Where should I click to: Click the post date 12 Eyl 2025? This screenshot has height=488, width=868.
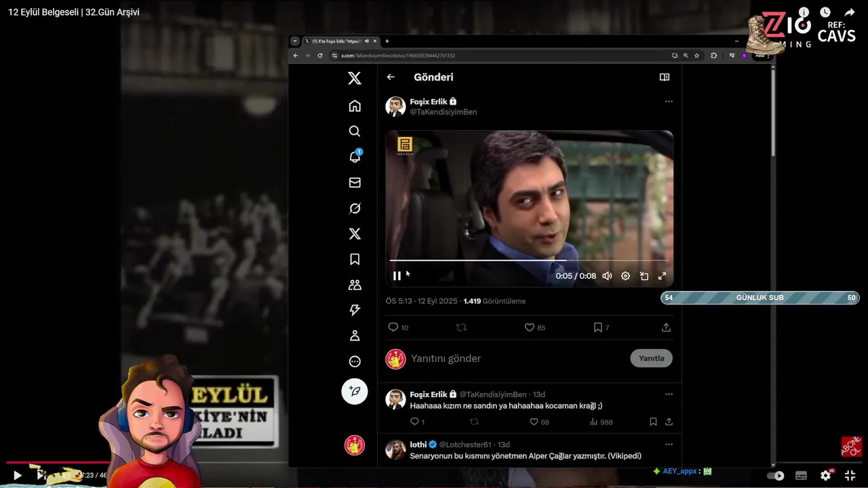point(438,301)
